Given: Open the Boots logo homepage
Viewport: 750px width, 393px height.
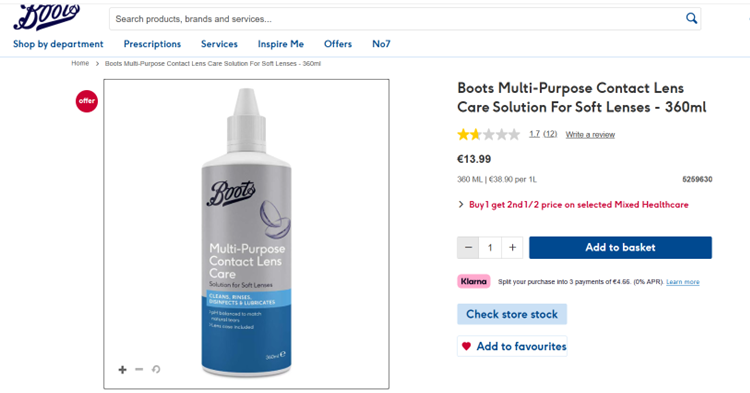Looking at the screenshot, I should pos(46,17).
